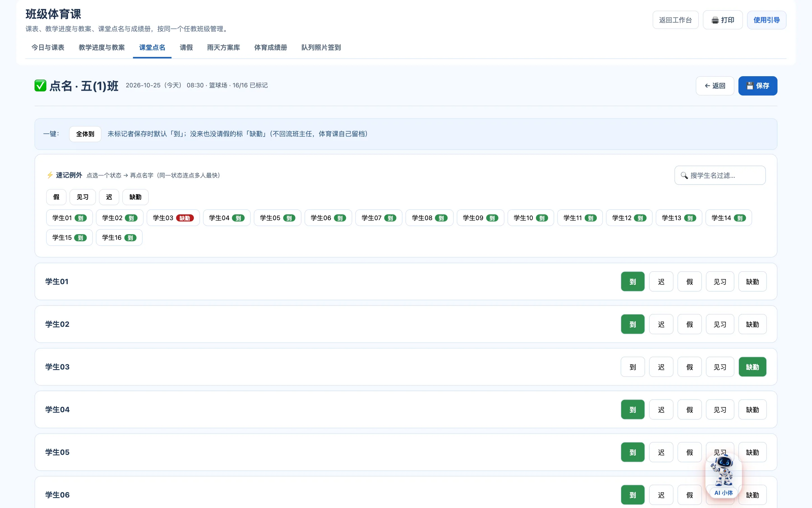Switch to 教学进度与教案 tab

(101, 47)
